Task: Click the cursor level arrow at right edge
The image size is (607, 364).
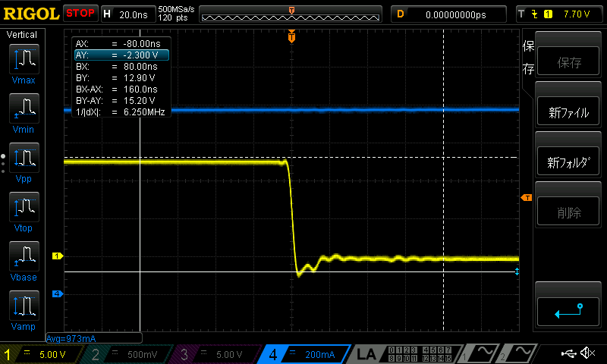Action: [517, 271]
